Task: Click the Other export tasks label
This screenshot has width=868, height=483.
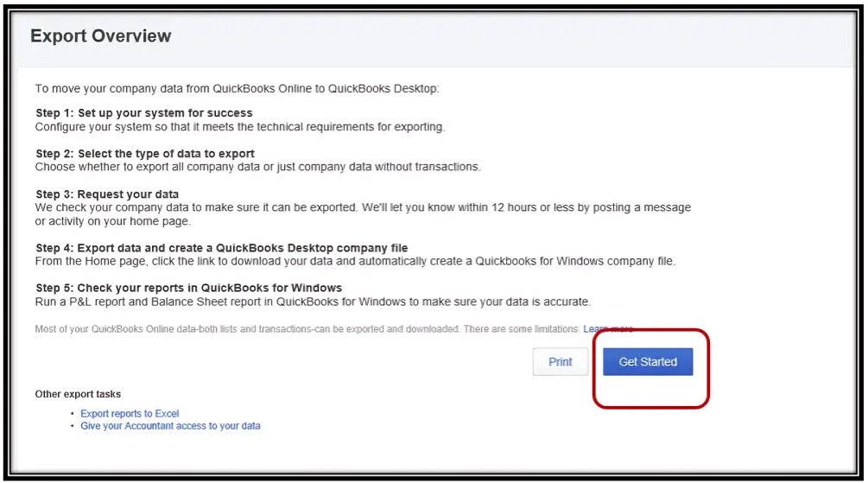Action: pyautogui.click(x=78, y=394)
